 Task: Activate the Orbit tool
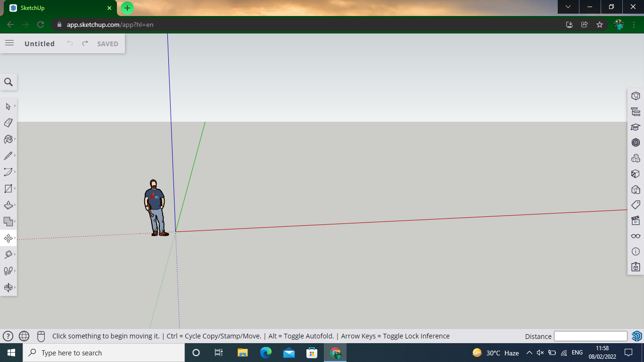coord(8,287)
